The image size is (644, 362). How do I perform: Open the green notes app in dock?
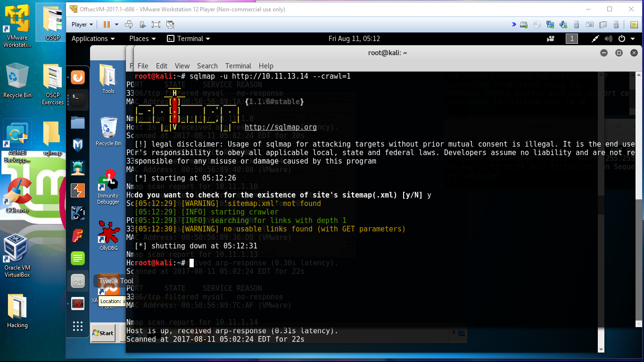(78, 258)
